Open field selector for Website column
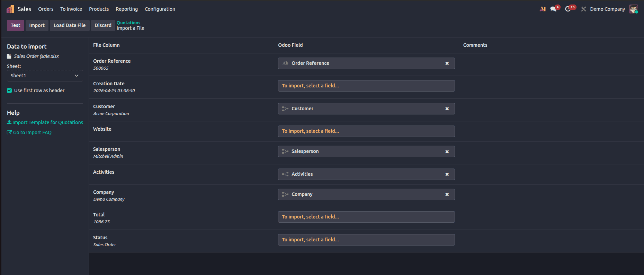The height and width of the screenshot is (275, 644). click(366, 131)
